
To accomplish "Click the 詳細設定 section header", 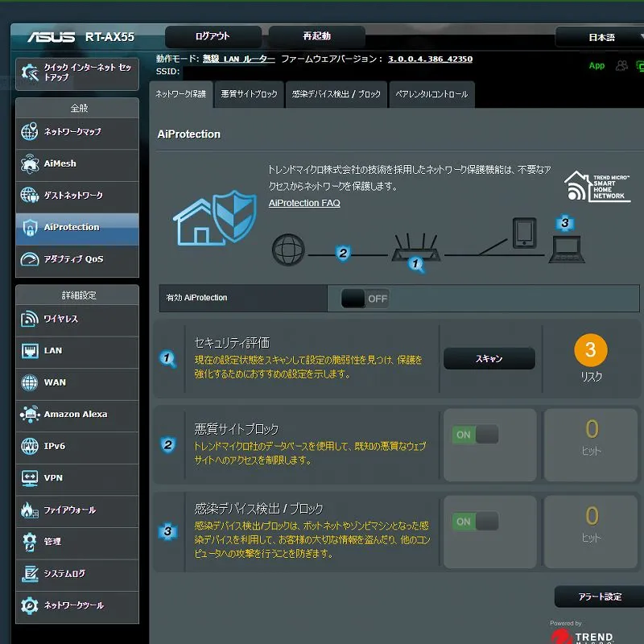I will click(x=79, y=295).
